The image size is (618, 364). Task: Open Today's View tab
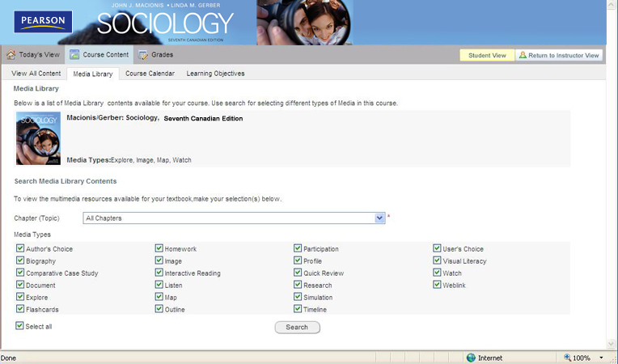click(x=33, y=55)
